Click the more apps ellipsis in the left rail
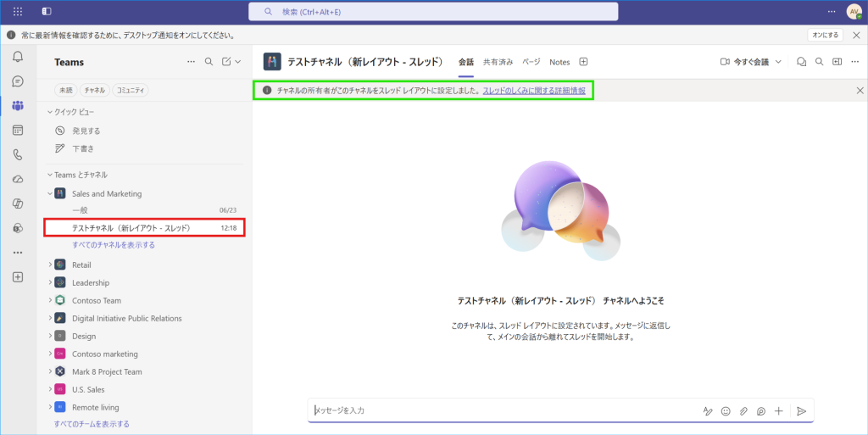The image size is (868, 435). pos(18,253)
